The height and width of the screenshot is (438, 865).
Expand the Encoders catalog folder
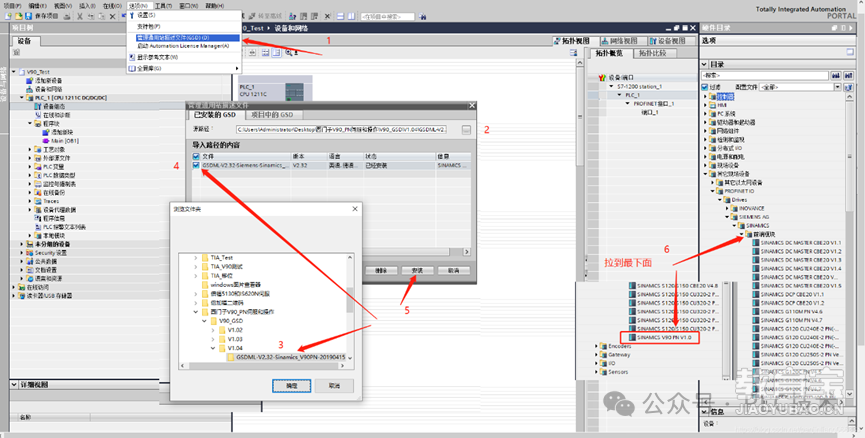[598, 347]
